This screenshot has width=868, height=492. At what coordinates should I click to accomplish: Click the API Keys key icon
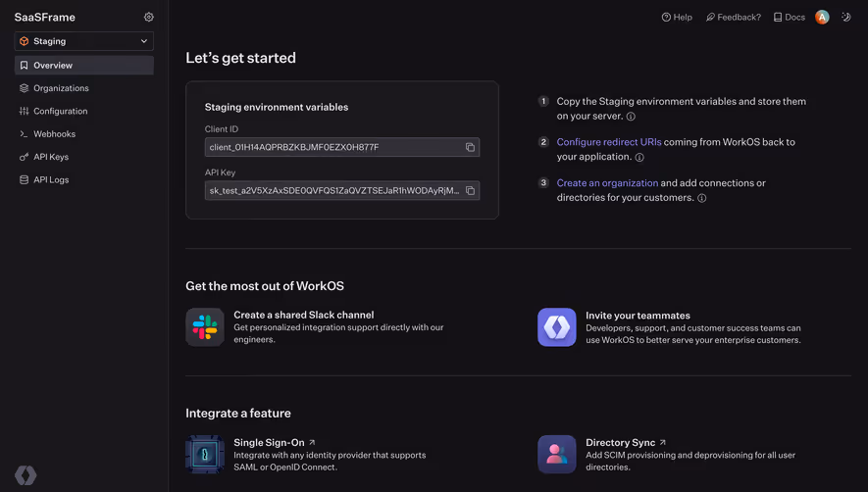click(24, 157)
